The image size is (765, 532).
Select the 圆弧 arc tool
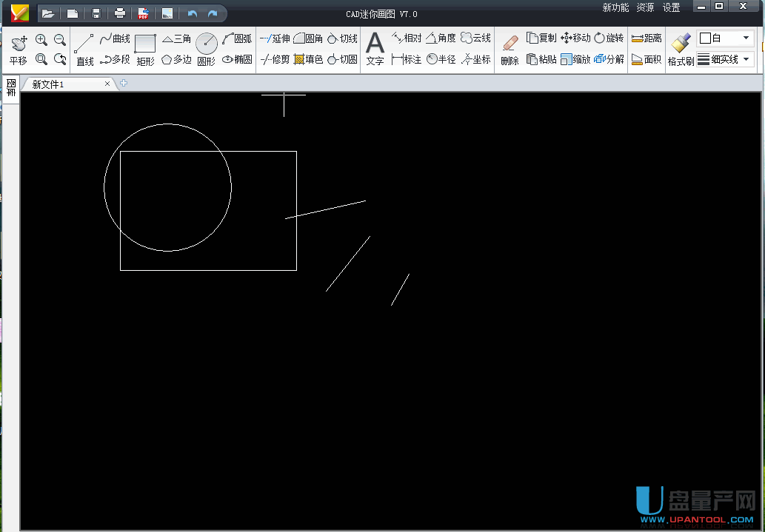(x=237, y=38)
